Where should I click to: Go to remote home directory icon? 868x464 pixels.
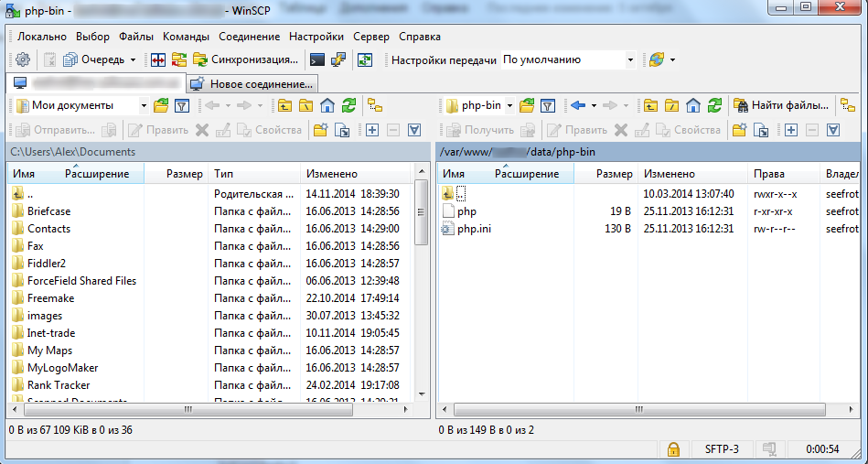(x=693, y=105)
